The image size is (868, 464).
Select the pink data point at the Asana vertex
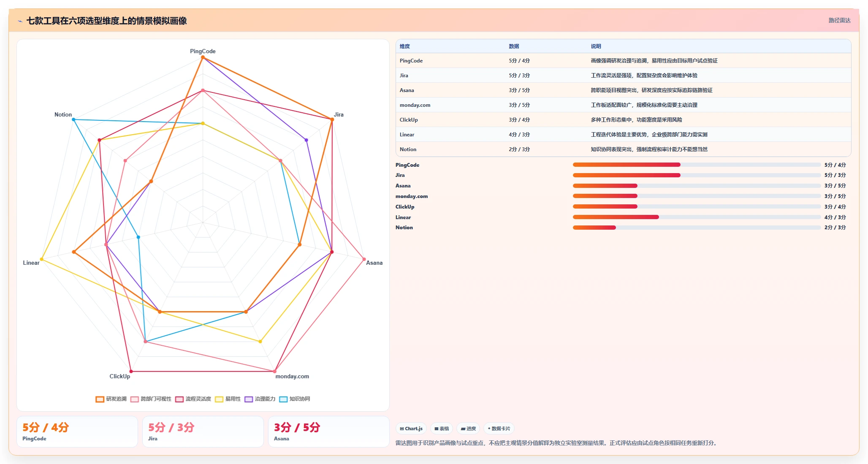point(364,259)
